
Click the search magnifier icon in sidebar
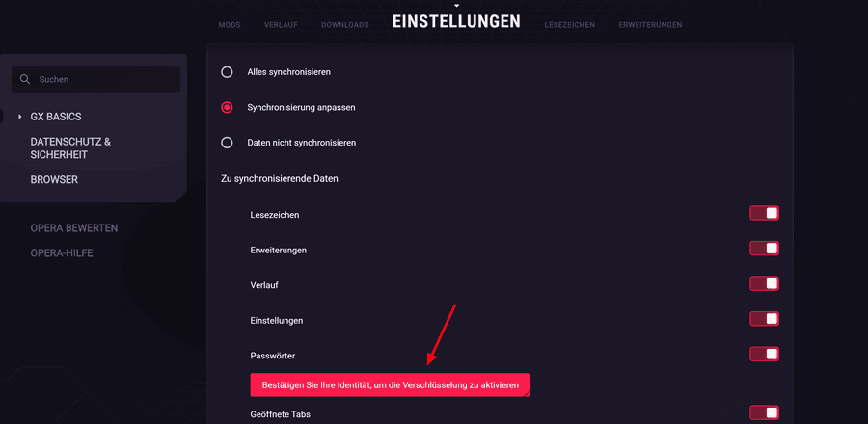click(x=24, y=79)
